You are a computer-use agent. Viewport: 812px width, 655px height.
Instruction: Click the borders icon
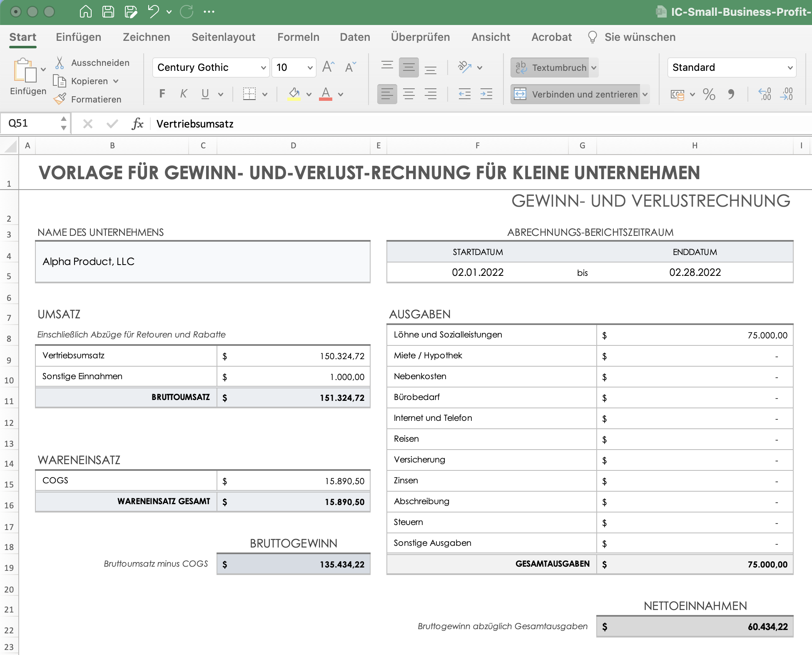tap(249, 94)
